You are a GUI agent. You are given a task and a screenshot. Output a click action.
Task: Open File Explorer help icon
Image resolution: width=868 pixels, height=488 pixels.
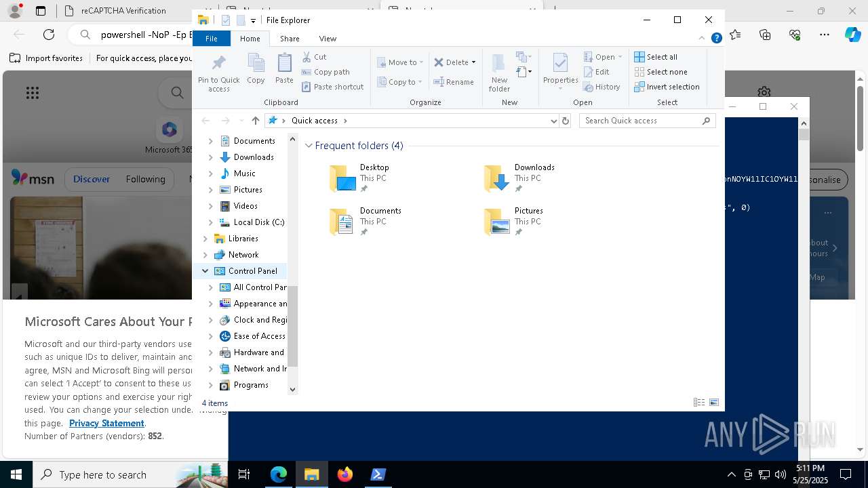[716, 38]
